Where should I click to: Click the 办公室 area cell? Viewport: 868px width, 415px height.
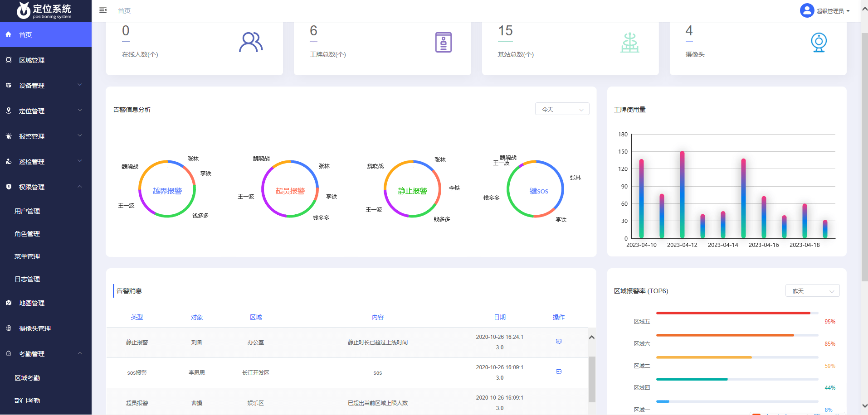coord(256,343)
